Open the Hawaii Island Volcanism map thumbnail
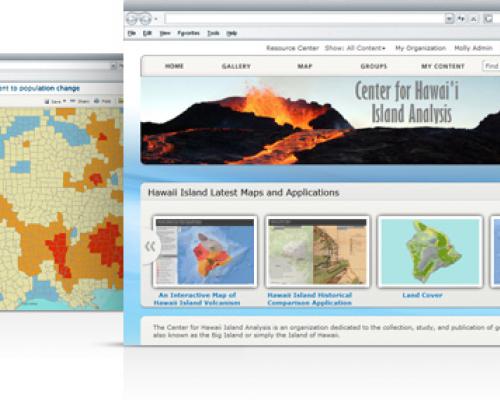This screenshot has height=400, width=500. click(205, 251)
